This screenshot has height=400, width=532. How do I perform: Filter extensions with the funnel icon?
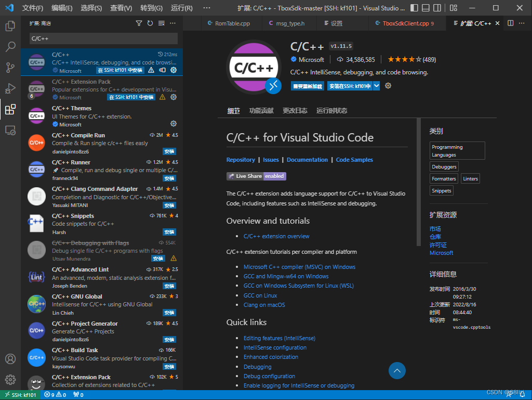point(139,23)
